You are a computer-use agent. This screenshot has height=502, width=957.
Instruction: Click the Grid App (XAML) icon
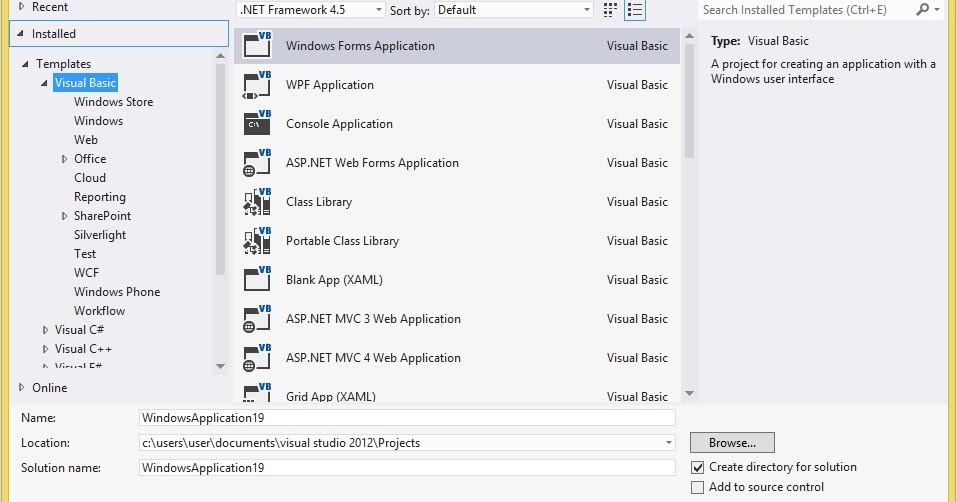pyautogui.click(x=257, y=393)
